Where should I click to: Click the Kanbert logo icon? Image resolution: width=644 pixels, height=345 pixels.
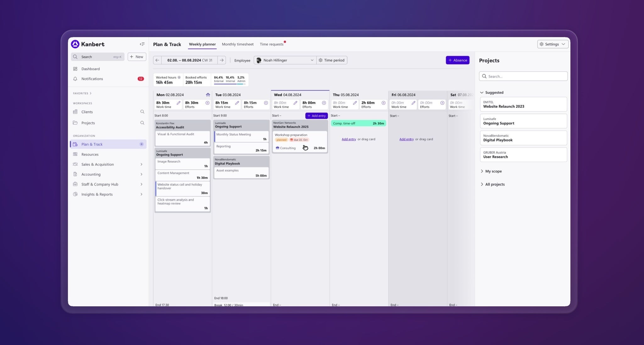tap(75, 44)
